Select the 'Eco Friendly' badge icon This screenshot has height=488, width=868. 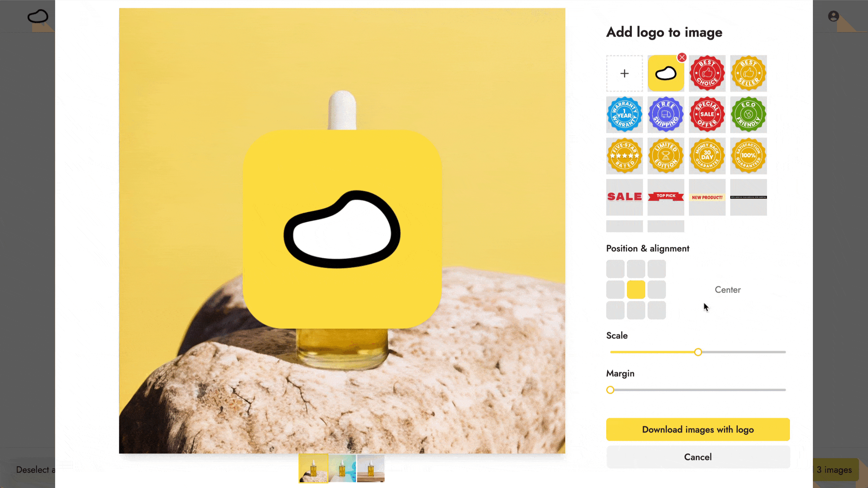coord(748,114)
